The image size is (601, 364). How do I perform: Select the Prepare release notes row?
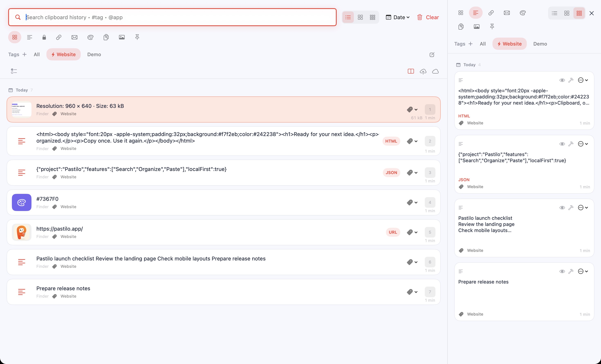(223, 292)
